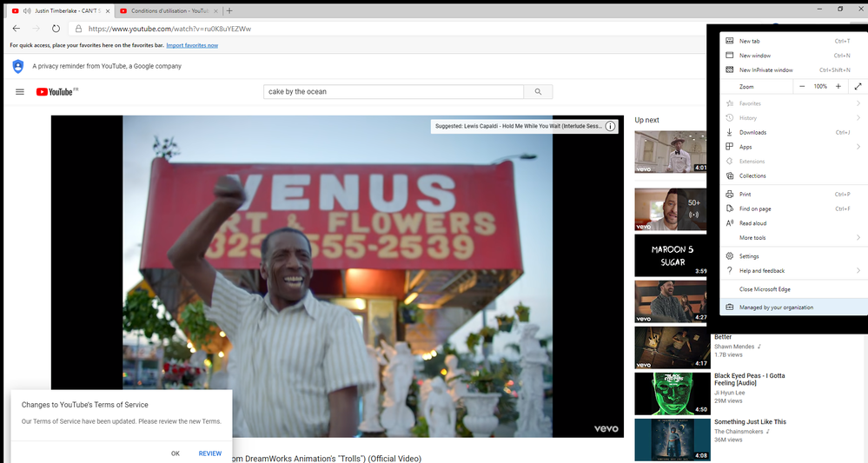This screenshot has width=868, height=463.
Task: Open Settings from the Edge menu
Action: [x=794, y=256]
